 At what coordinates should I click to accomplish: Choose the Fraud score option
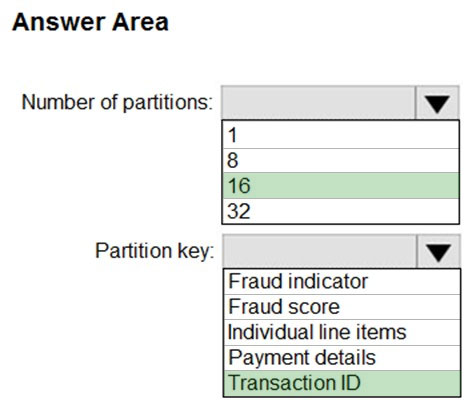(x=342, y=307)
